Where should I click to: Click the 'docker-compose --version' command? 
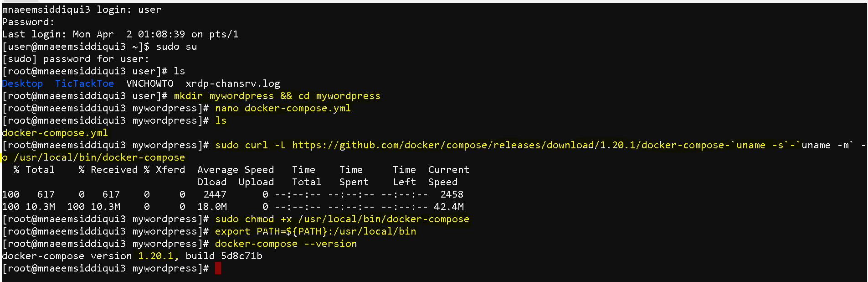point(286,244)
